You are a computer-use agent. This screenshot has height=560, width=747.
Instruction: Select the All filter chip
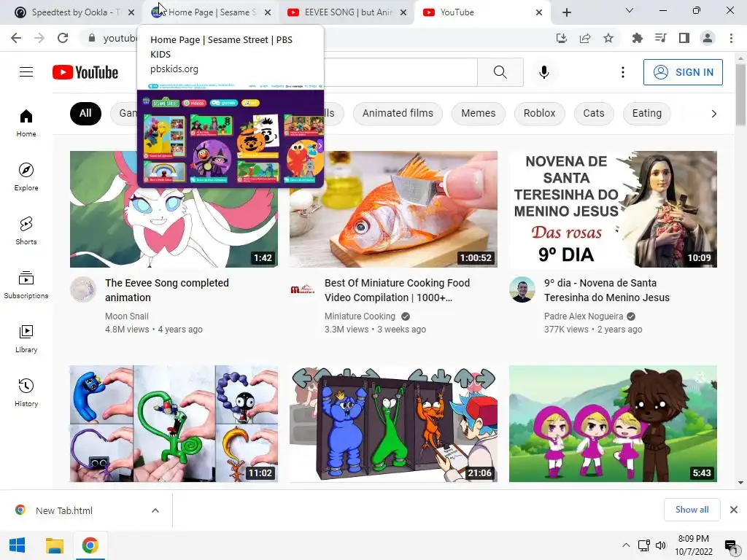pos(86,113)
